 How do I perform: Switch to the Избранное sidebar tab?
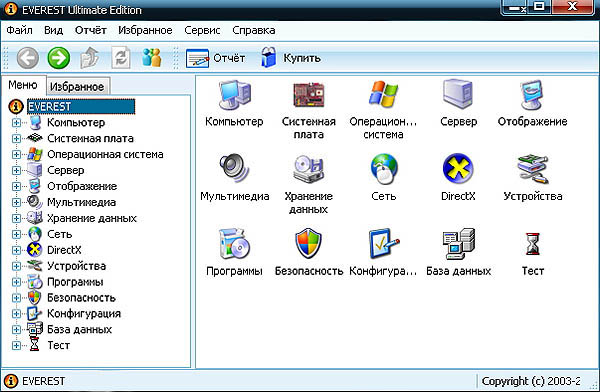(x=77, y=87)
